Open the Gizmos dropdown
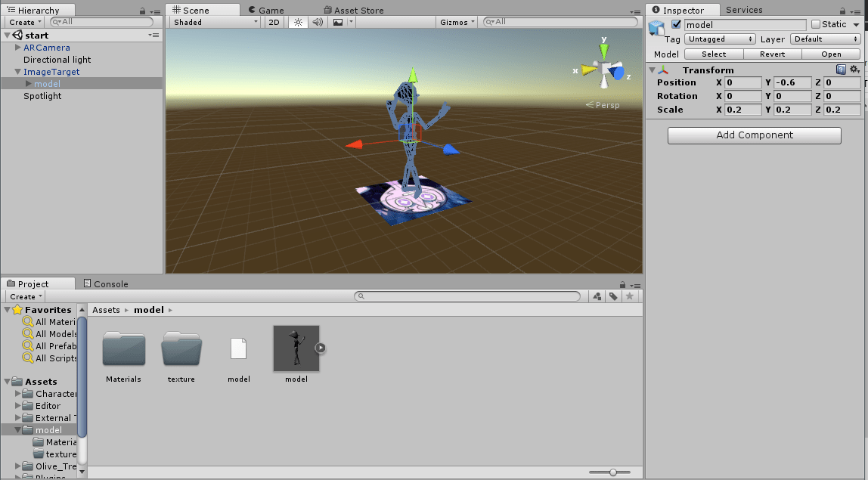The height and width of the screenshot is (480, 868). [x=457, y=22]
